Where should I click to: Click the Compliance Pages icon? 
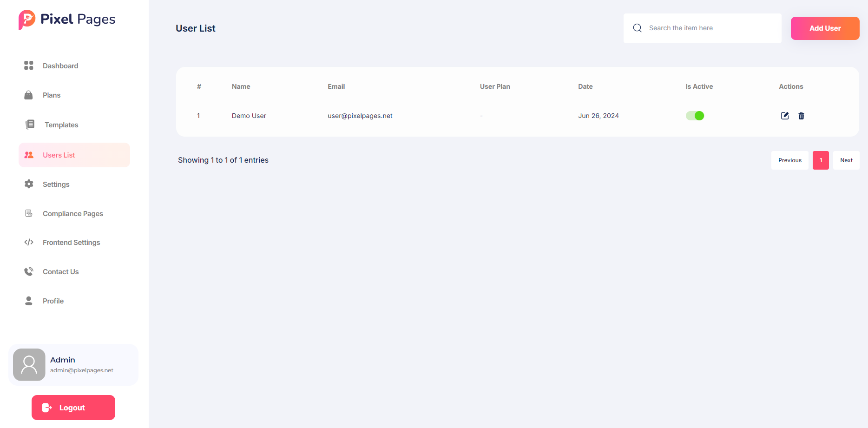(29, 213)
